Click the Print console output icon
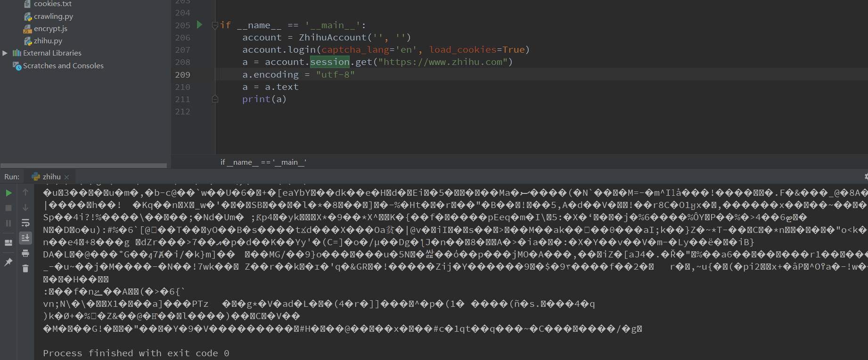Image resolution: width=868 pixels, height=360 pixels. 25,253
